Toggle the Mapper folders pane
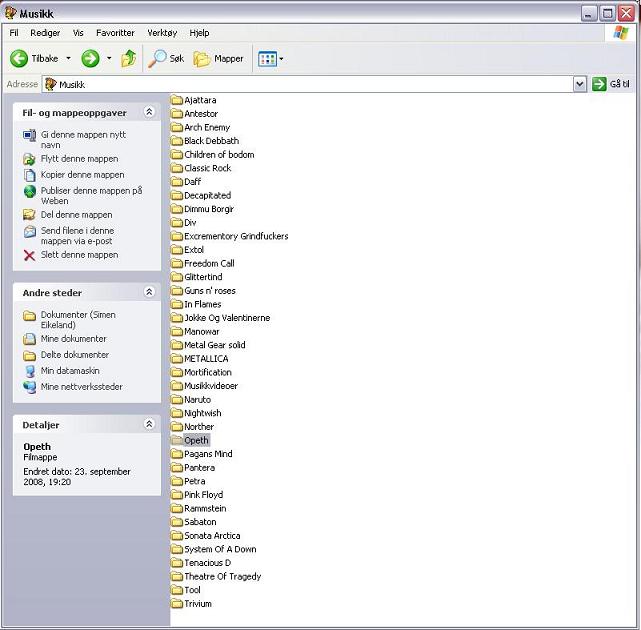The image size is (641, 630). (218, 58)
